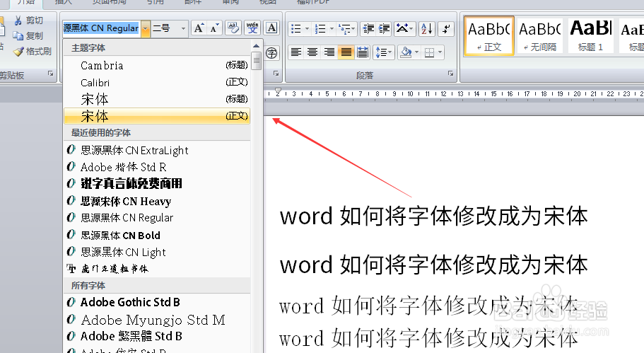Open borders dropdown arrow
The width and height of the screenshot is (644, 353).
pyautogui.click(x=440, y=52)
